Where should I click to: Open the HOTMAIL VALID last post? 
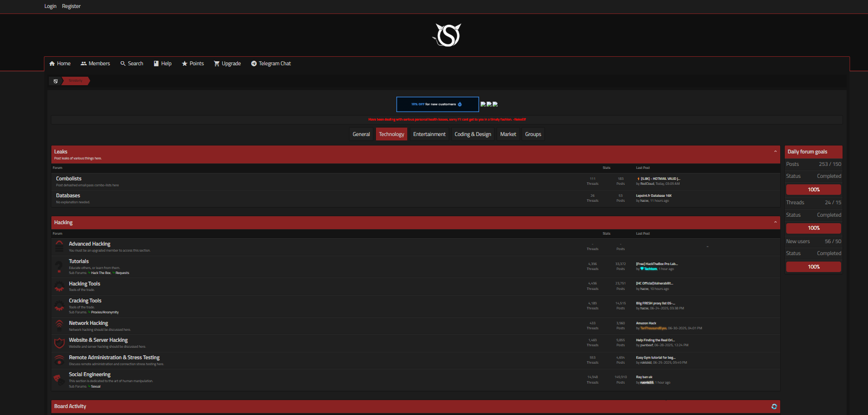click(660, 179)
